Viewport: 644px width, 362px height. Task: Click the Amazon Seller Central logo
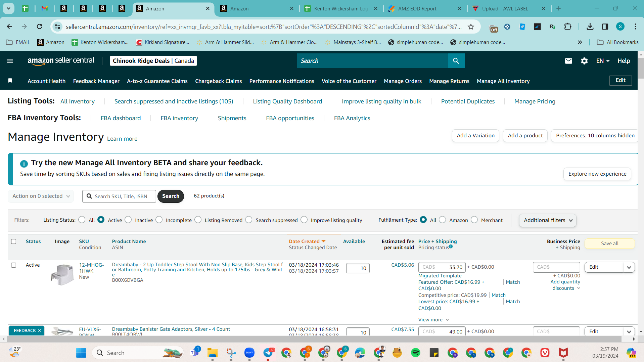click(61, 61)
